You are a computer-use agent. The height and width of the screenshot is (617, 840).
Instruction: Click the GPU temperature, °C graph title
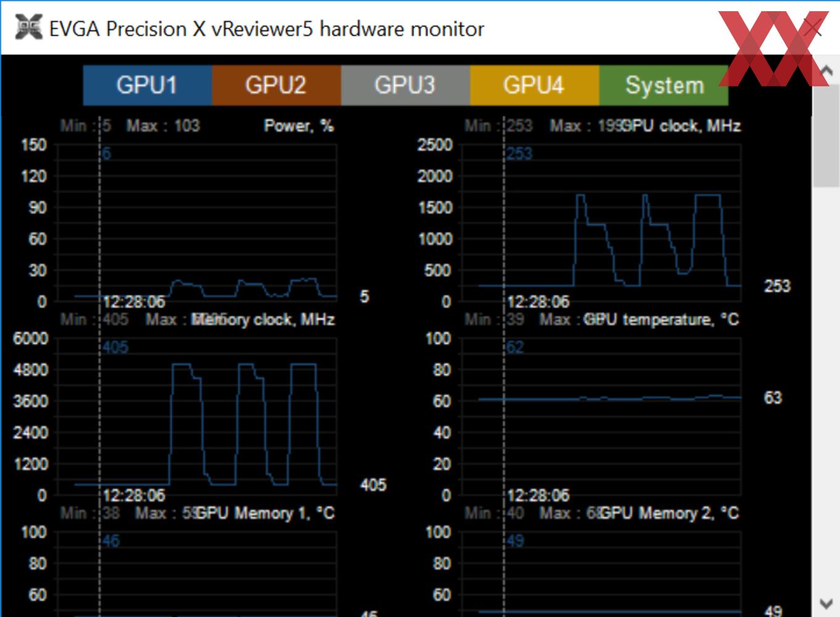tap(661, 319)
